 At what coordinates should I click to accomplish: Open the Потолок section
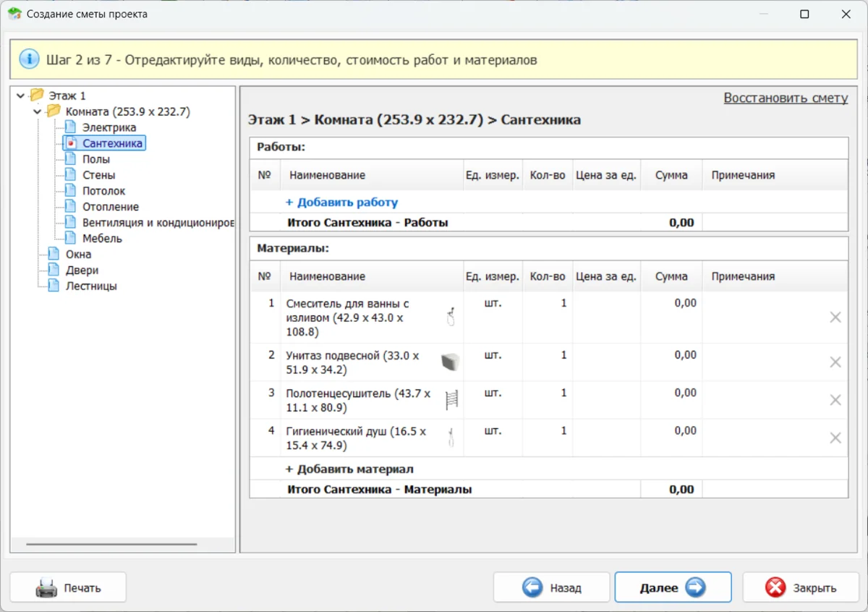[104, 191]
